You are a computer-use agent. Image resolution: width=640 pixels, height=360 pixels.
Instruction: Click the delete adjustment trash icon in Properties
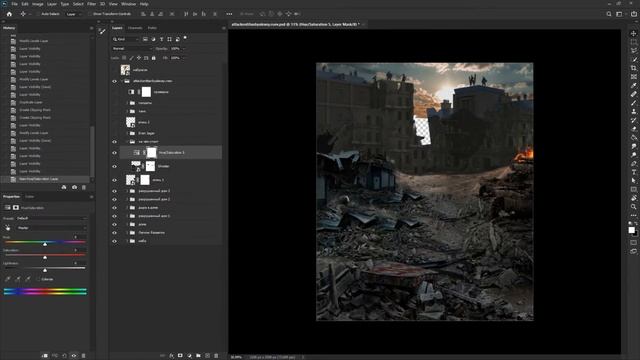click(84, 356)
